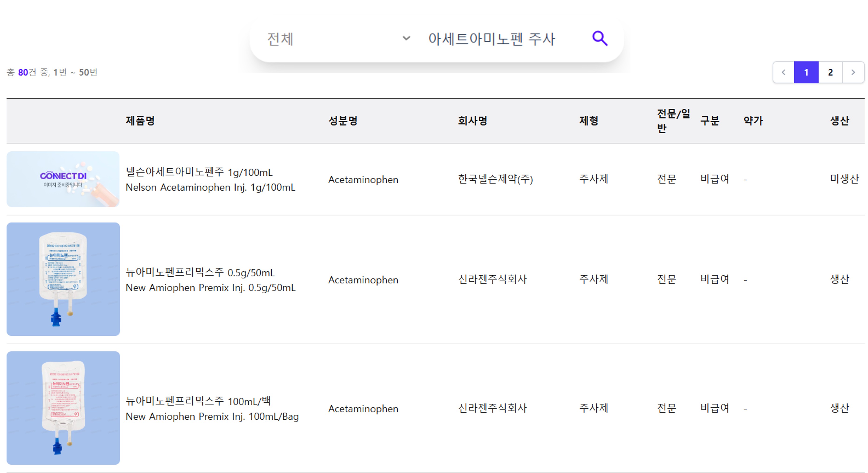Go to the next results page arrow

point(853,72)
